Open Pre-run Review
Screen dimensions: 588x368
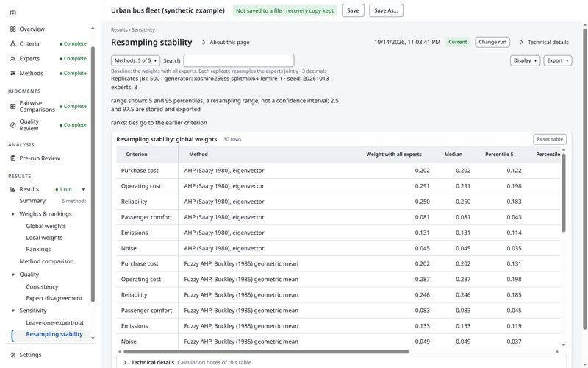pos(40,158)
